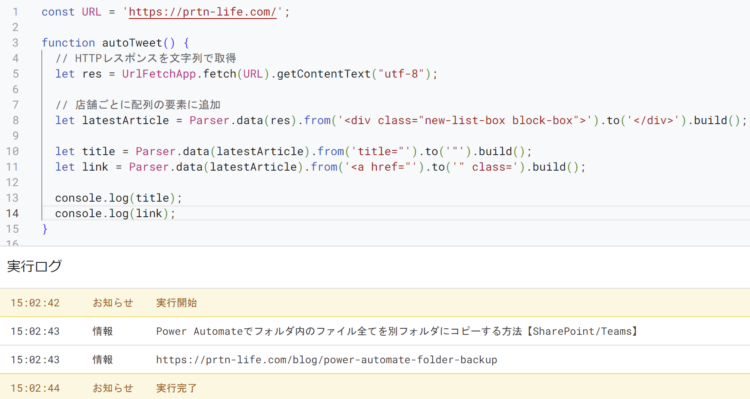
Task: Click line number 11 in the gutter
Action: coord(12,166)
